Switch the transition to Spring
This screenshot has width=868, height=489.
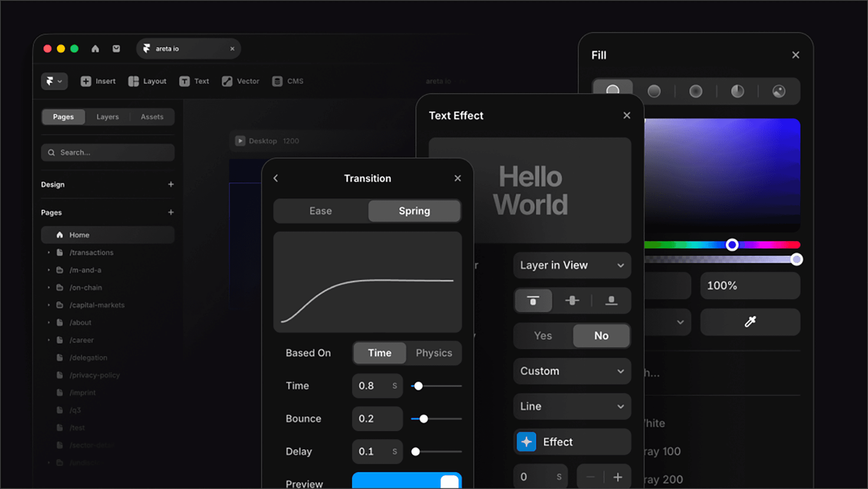[x=414, y=211]
